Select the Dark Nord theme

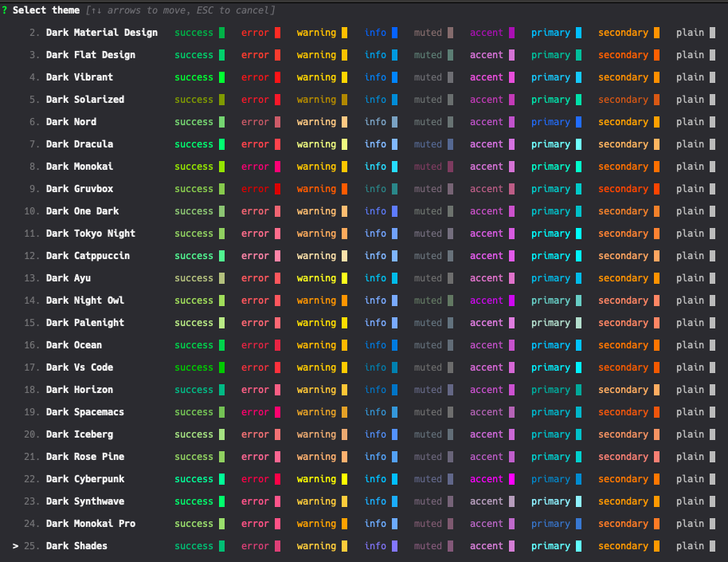click(x=70, y=121)
